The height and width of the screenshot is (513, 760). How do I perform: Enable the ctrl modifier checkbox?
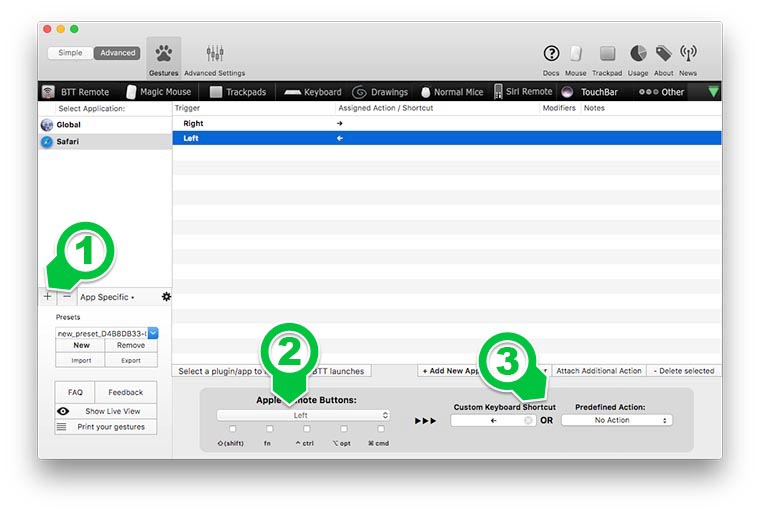[x=306, y=429]
